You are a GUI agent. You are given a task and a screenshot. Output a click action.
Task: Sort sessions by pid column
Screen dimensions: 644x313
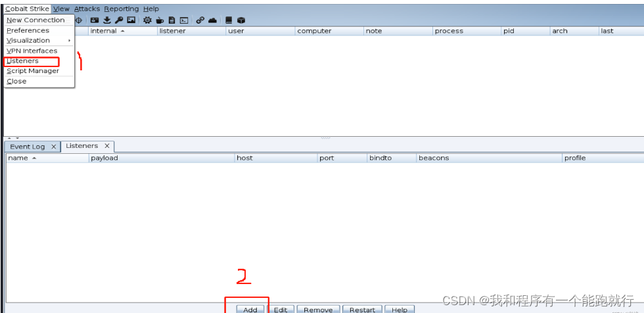(x=526, y=31)
